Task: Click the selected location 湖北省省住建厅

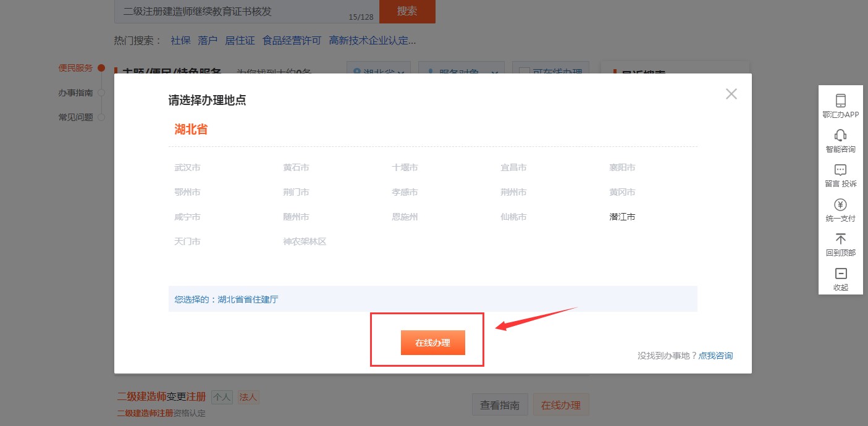Action: pyautogui.click(x=248, y=299)
